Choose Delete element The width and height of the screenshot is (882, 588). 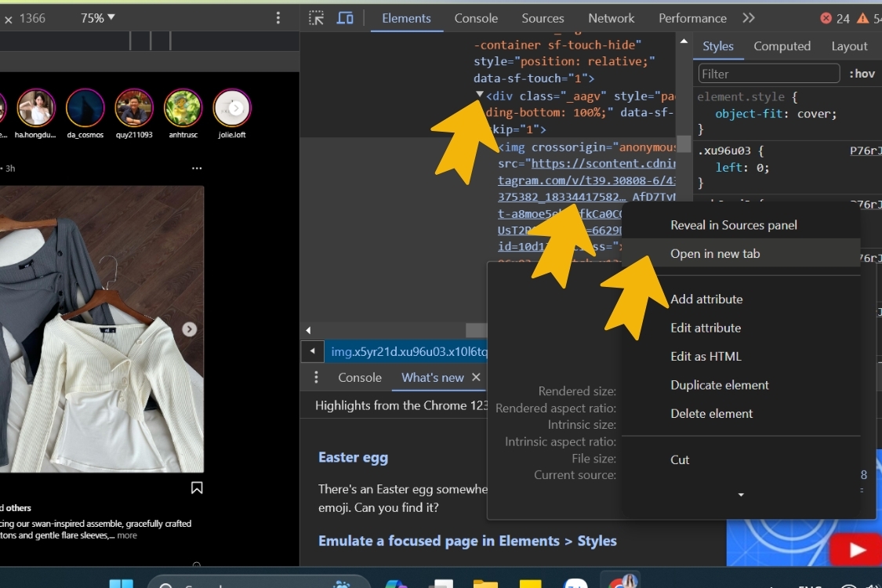tap(711, 414)
